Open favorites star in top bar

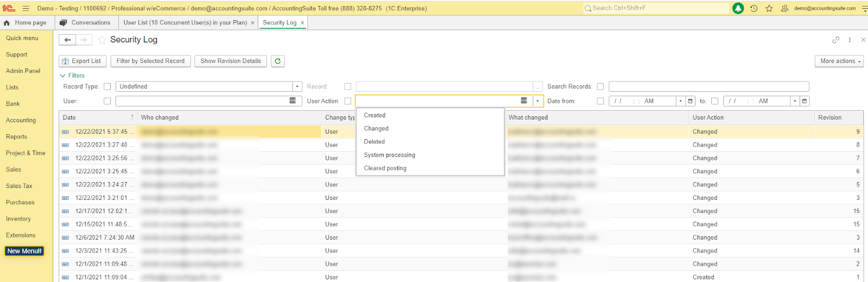click(x=769, y=8)
